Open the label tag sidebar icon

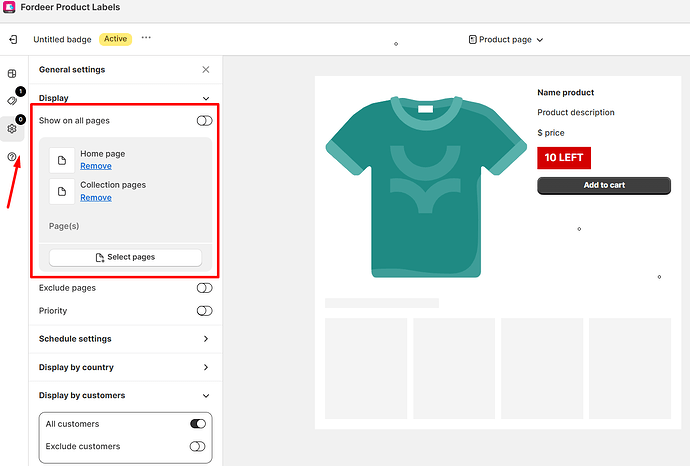12,100
